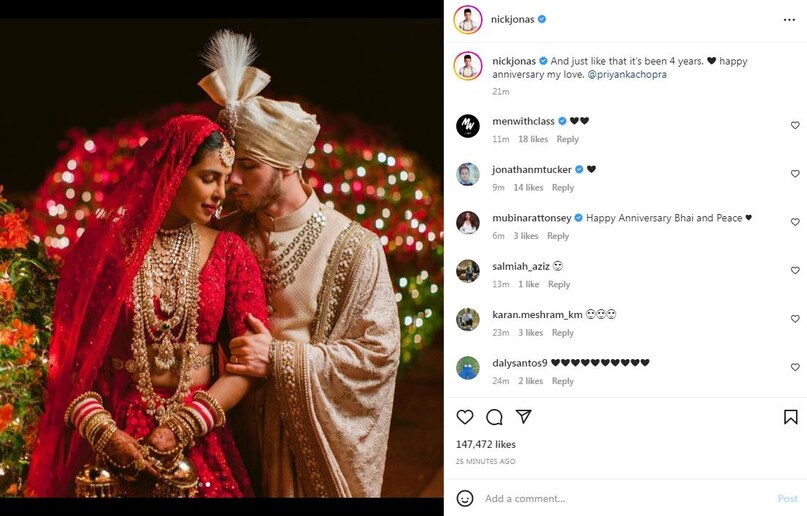Like the post with the heart icon

465,417
